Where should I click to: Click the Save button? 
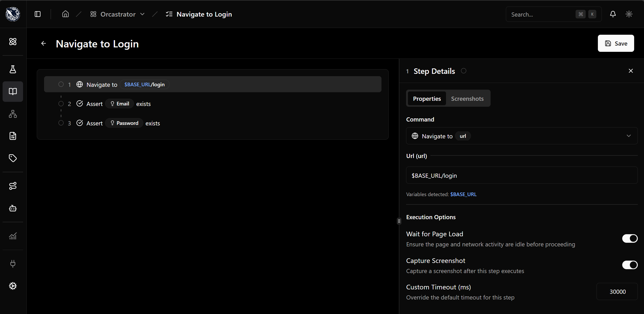coord(616,43)
